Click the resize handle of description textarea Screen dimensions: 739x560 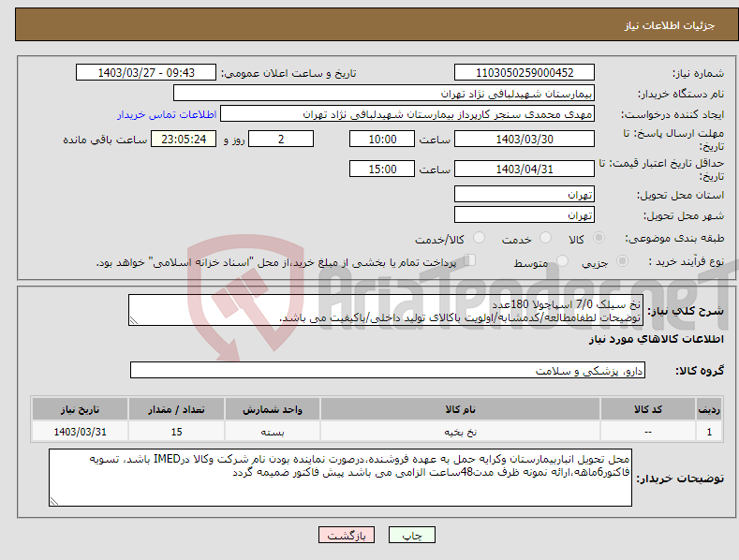(x=134, y=321)
